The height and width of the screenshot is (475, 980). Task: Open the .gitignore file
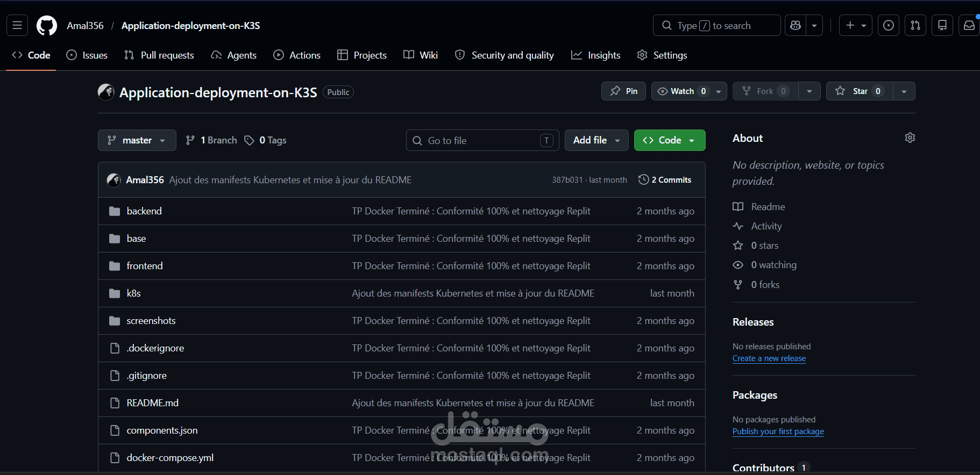coord(147,376)
